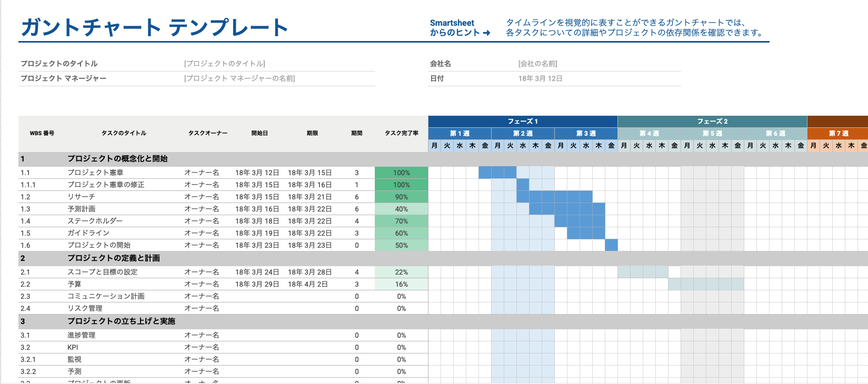This screenshot has height=384, width=868.
Task: Select the フェーズ 1 header band
Action: 523,122
